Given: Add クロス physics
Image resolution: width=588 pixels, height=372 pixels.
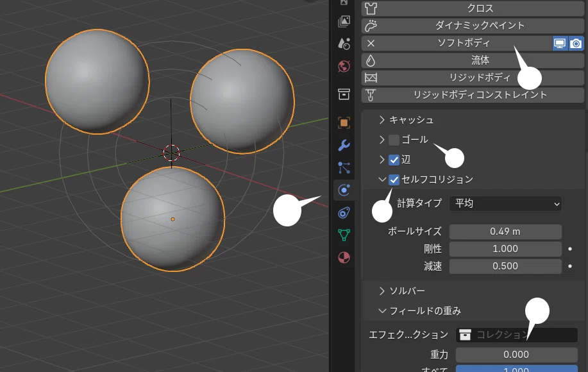Looking at the screenshot, I should click(x=473, y=8).
